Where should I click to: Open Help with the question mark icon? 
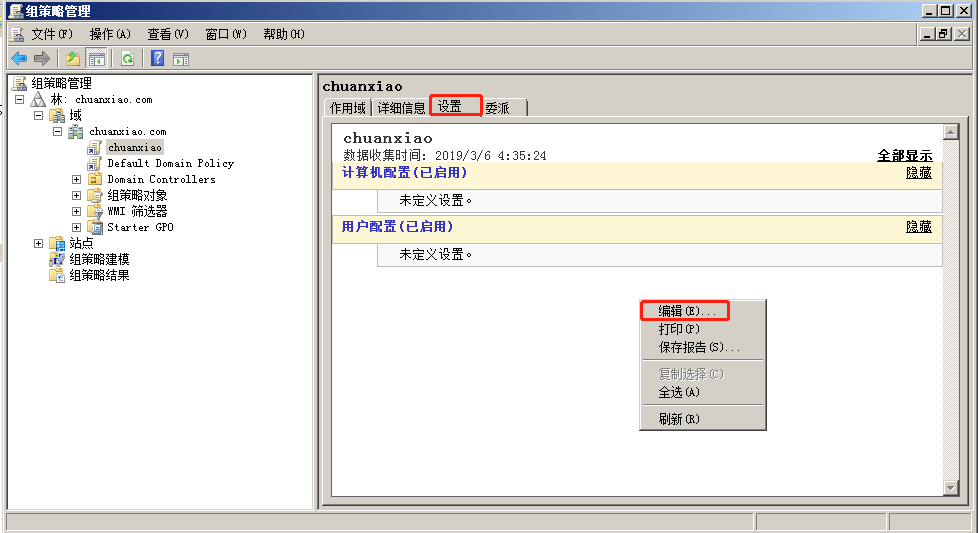point(158,59)
